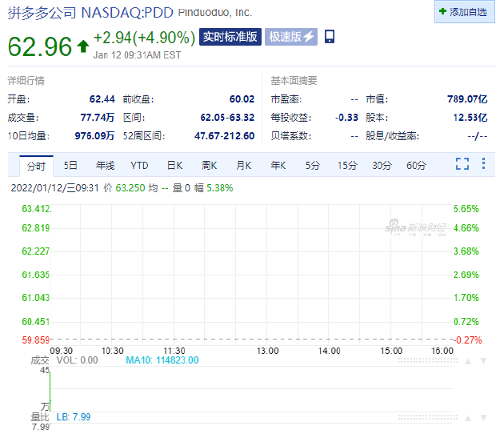Image resolution: width=504 pixels, height=434 pixels.
Task: Open the three-dot chart options menu
Action: [483, 163]
